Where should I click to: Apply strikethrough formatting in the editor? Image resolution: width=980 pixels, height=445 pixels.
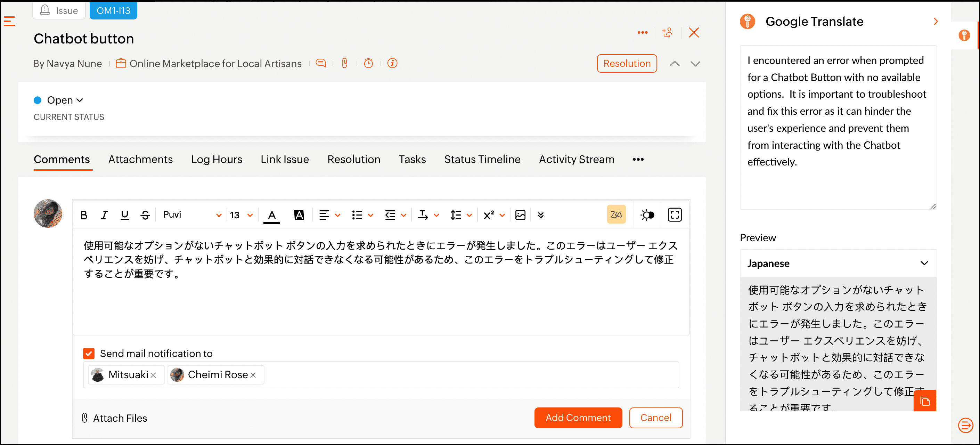pos(145,215)
